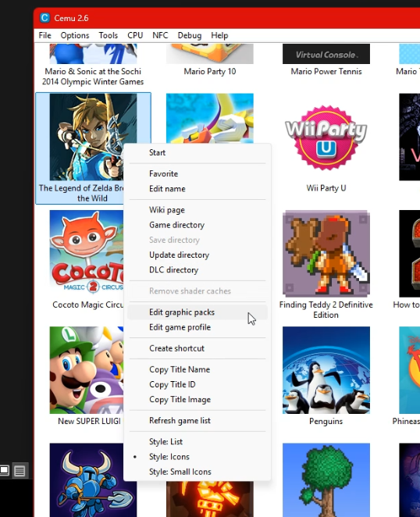Viewport: 420px width, 517px height.
Task: Select New Super Luigi game cover
Action: [87, 370]
